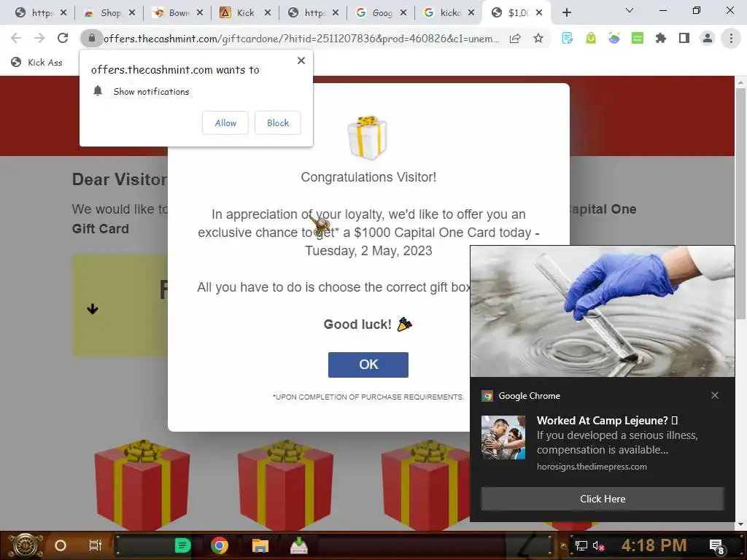The width and height of the screenshot is (747, 560).
Task: Switch to the kicka Google tab
Action: (448, 13)
